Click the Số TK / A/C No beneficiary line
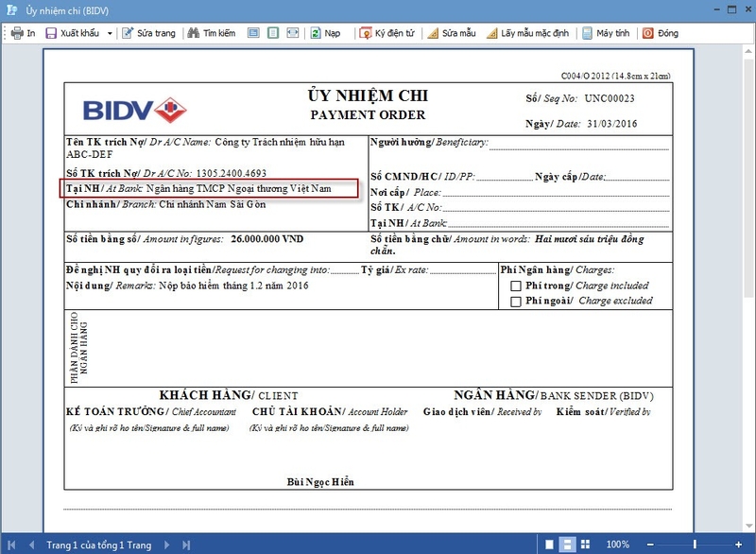The height and width of the screenshot is (554, 756). [x=556, y=208]
